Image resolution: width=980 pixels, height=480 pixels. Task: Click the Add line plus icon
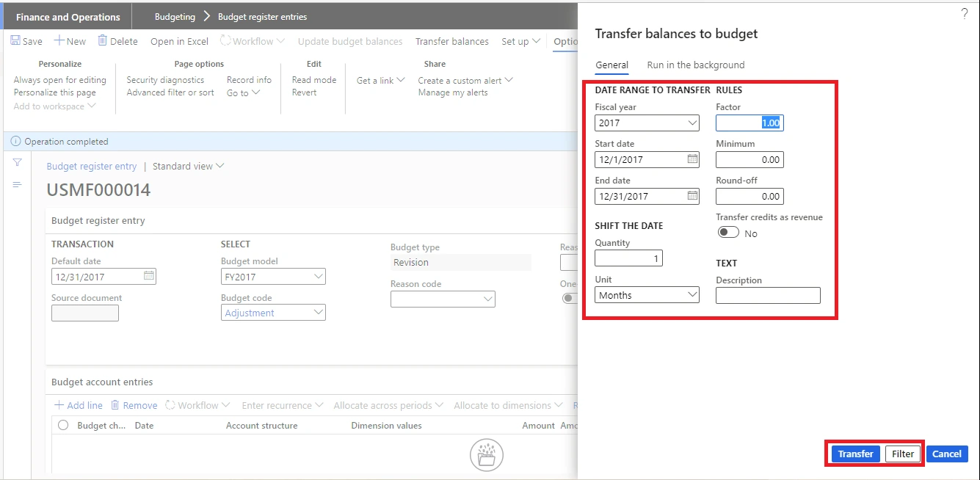(x=59, y=405)
